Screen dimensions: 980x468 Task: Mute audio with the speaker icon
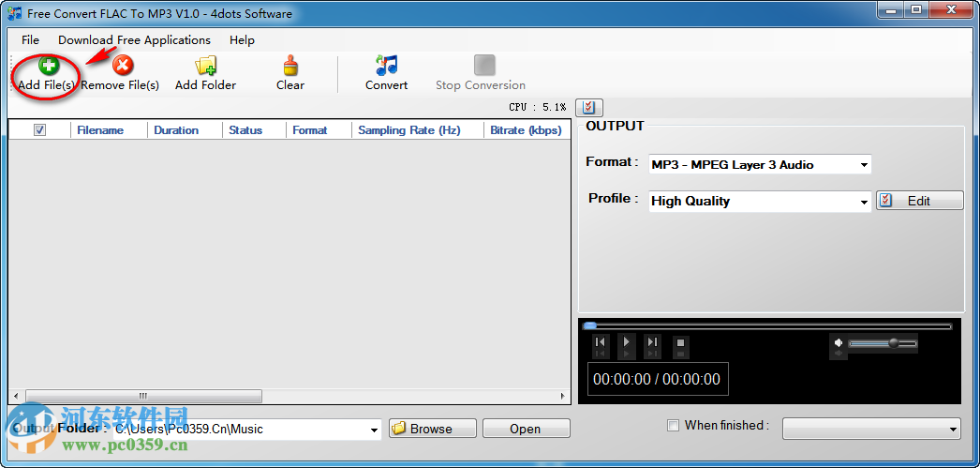tap(839, 343)
